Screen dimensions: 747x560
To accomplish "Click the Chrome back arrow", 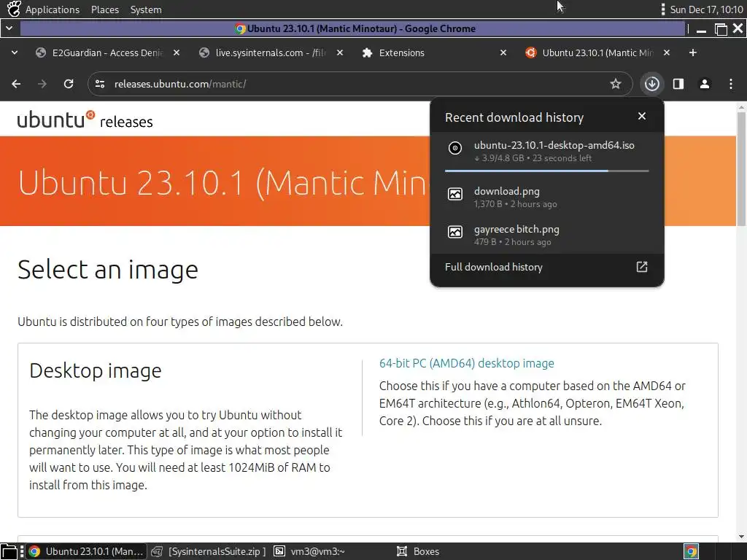I will [16, 84].
